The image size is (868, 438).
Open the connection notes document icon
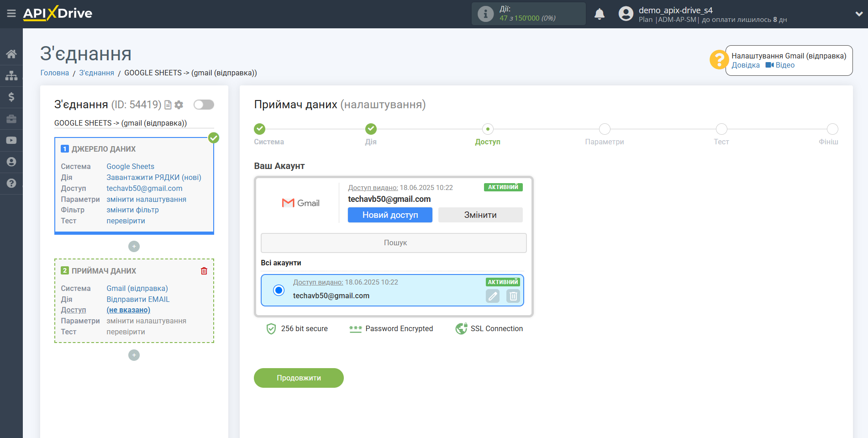point(168,105)
